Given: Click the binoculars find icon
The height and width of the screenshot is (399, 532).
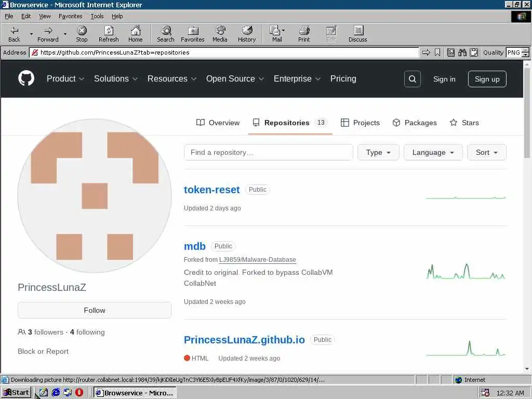Looking at the screenshot, I should [462, 52].
